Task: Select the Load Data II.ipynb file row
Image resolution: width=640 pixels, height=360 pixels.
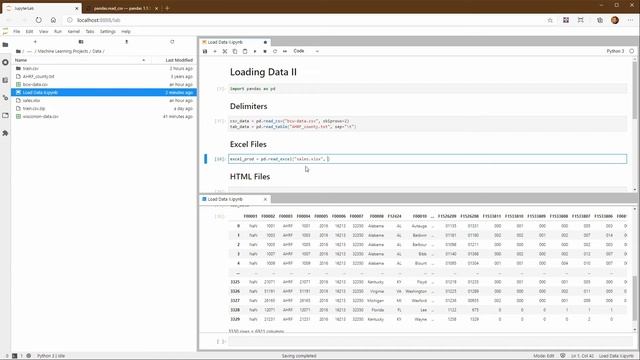Action: click(x=104, y=93)
